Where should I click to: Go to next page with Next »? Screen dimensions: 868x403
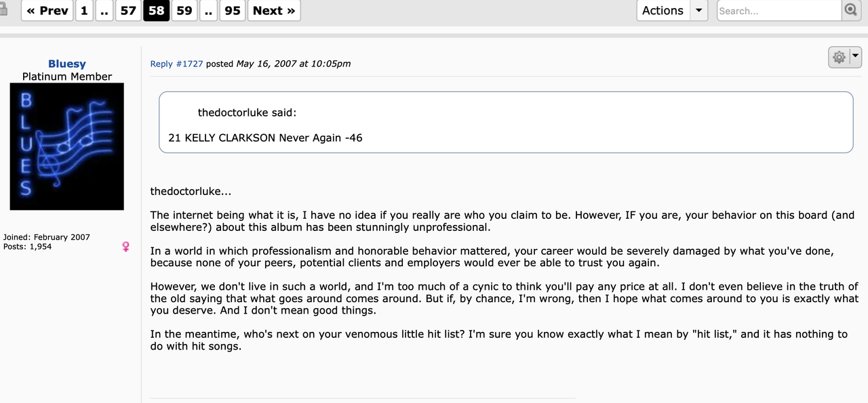[x=275, y=10]
